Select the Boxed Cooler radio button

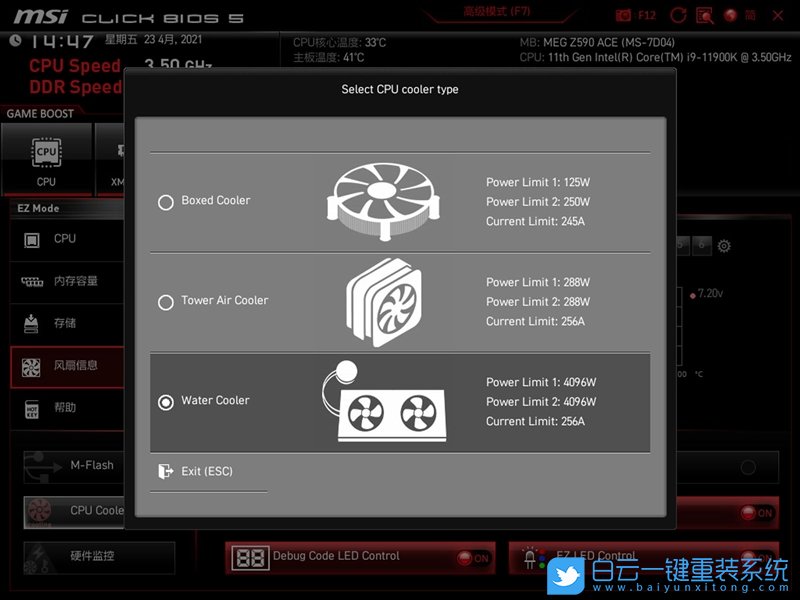[x=166, y=202]
